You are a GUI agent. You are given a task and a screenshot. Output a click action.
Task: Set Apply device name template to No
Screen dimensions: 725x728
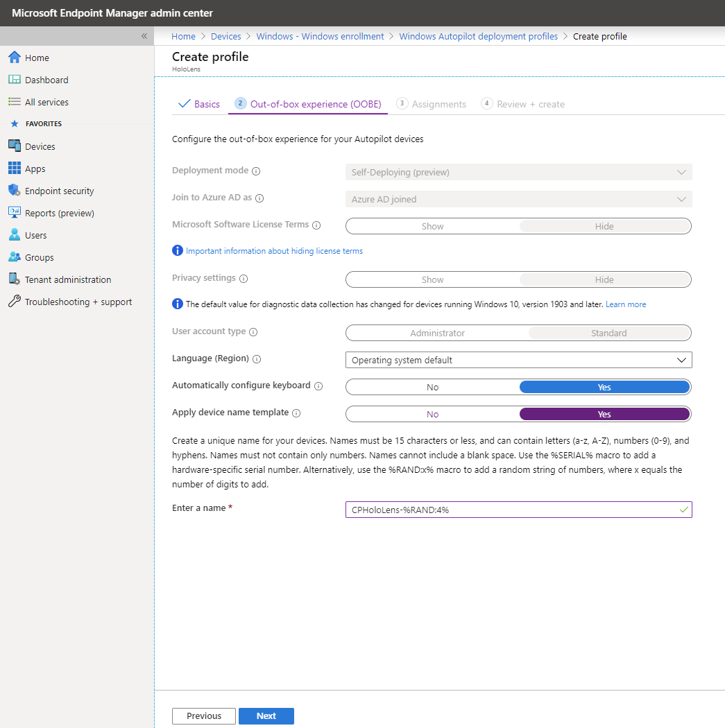[x=432, y=413]
